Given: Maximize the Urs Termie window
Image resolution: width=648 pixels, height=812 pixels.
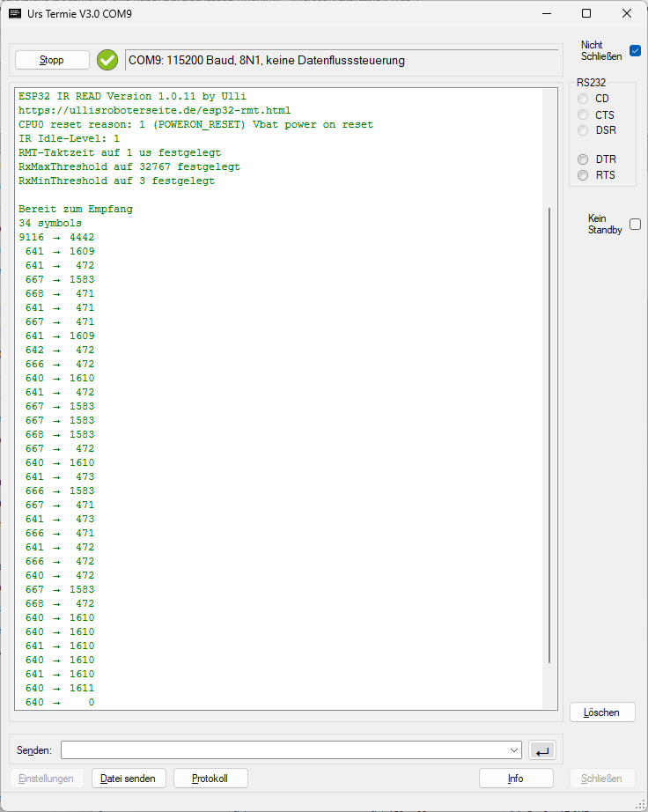Looking at the screenshot, I should tap(586, 14).
